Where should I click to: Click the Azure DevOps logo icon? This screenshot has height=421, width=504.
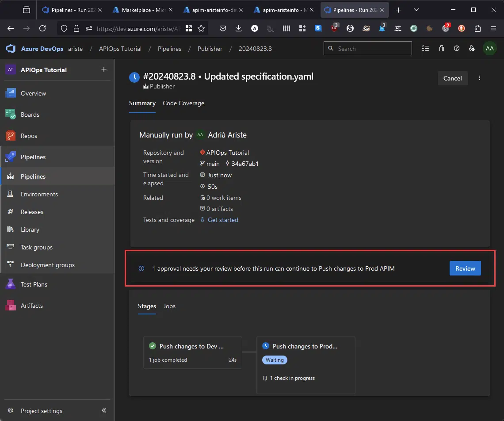(x=11, y=49)
